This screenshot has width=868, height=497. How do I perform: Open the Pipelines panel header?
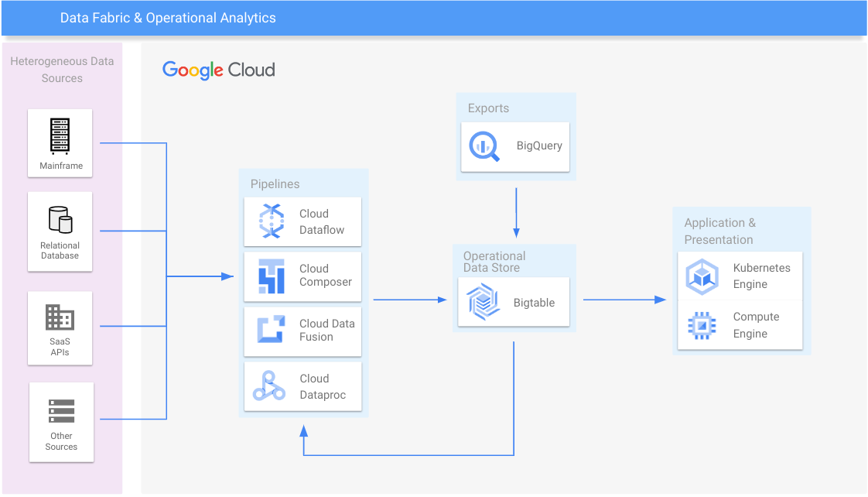(275, 184)
